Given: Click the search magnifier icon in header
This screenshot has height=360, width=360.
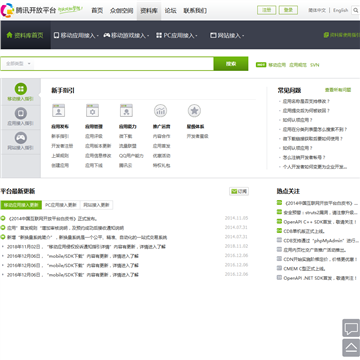Looking at the screenshot, I should coord(355,10).
